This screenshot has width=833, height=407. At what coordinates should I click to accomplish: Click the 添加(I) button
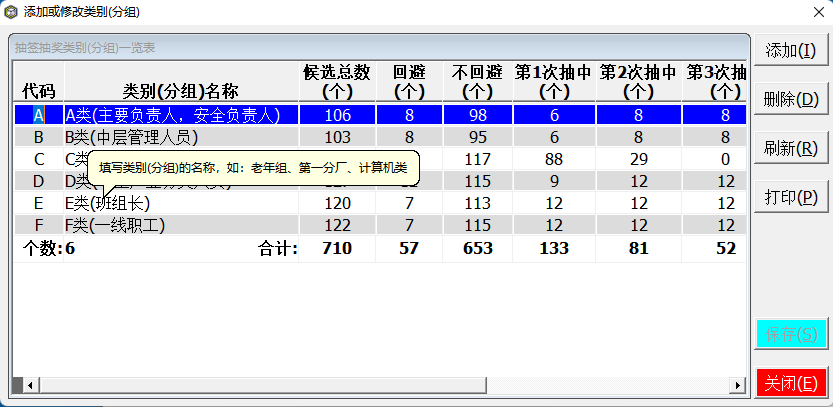click(791, 50)
